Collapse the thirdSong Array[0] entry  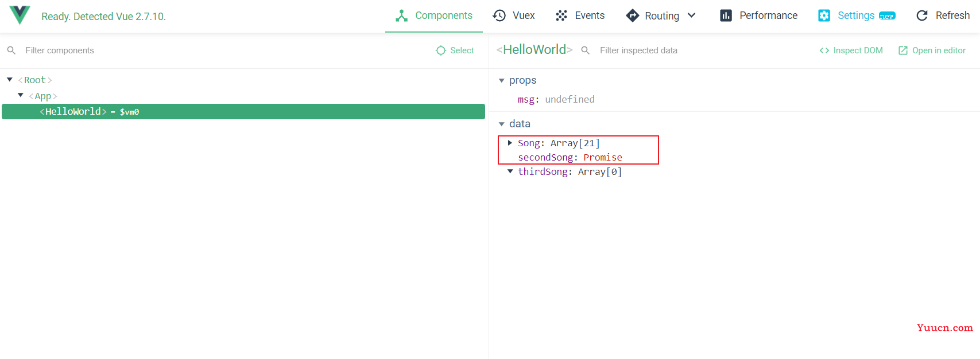coord(510,171)
